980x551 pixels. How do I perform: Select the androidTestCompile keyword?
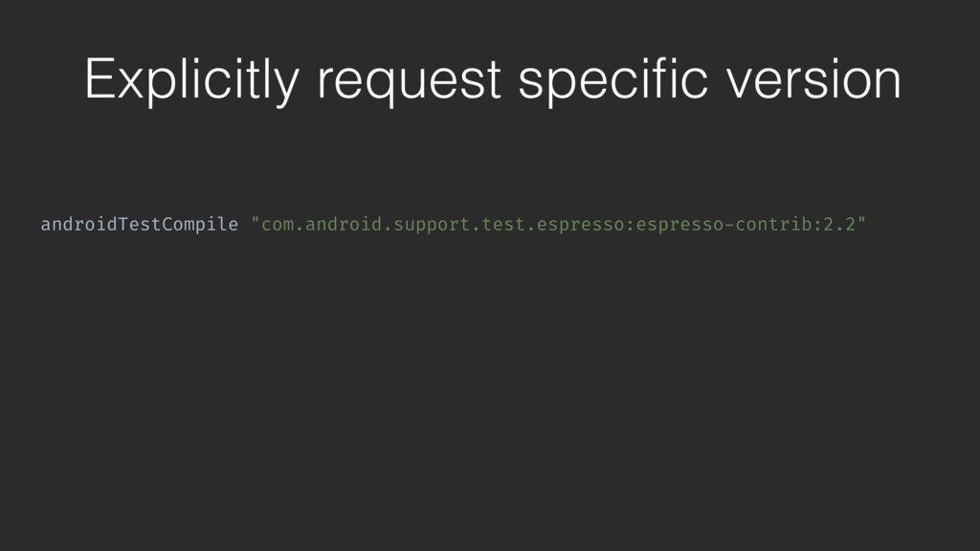(140, 224)
